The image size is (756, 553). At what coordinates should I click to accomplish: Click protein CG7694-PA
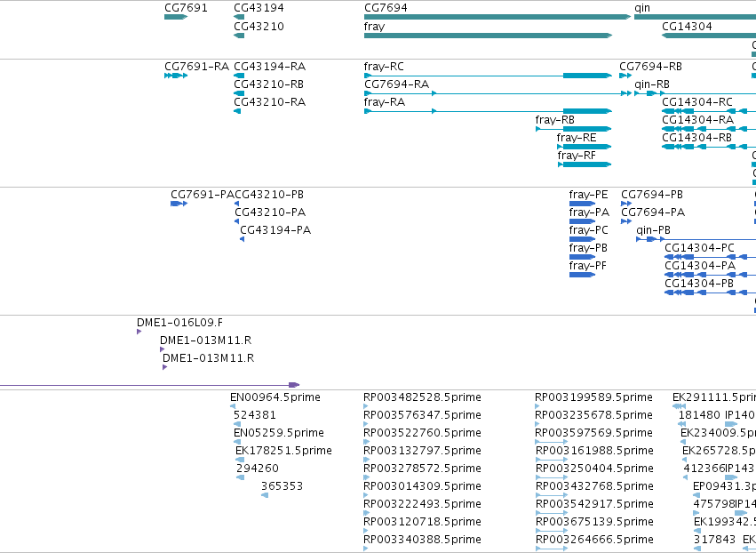(653, 212)
